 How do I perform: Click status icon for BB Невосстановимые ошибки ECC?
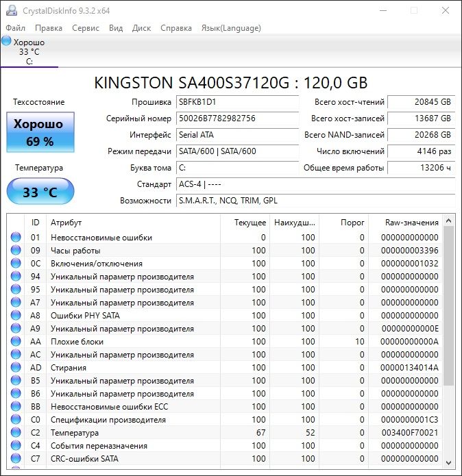pos(16,406)
